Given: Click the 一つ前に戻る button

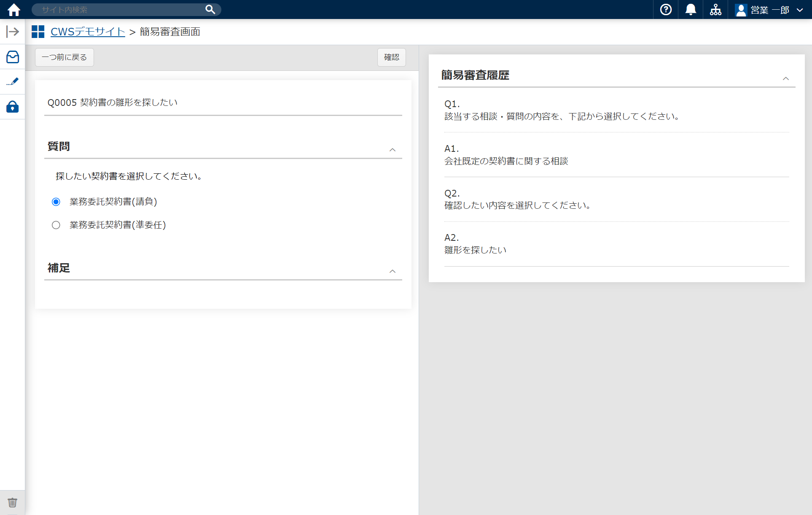Looking at the screenshot, I should [x=64, y=57].
